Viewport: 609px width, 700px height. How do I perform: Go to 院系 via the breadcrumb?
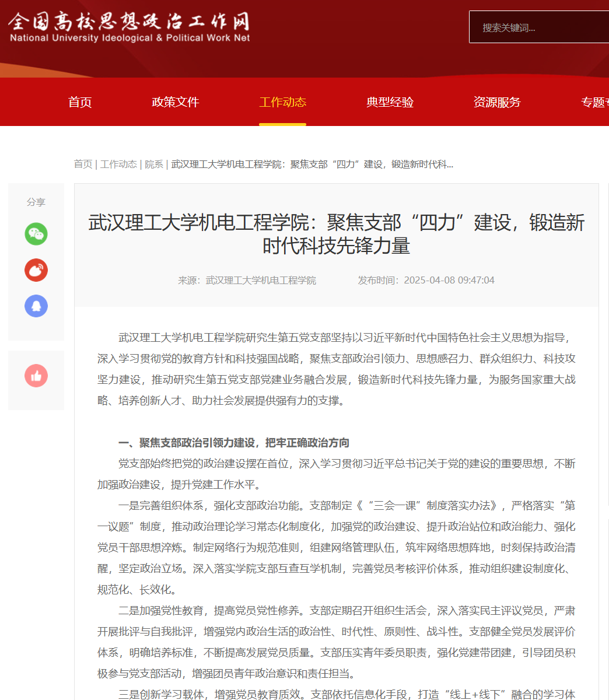point(154,164)
